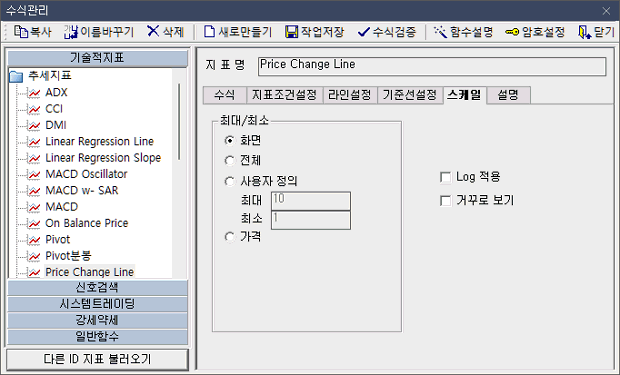Click icon beside Linear Regression Line

34,142
